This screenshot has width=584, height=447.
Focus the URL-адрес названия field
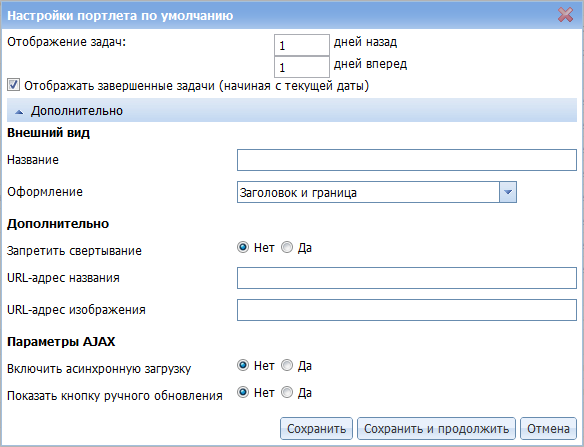407,278
